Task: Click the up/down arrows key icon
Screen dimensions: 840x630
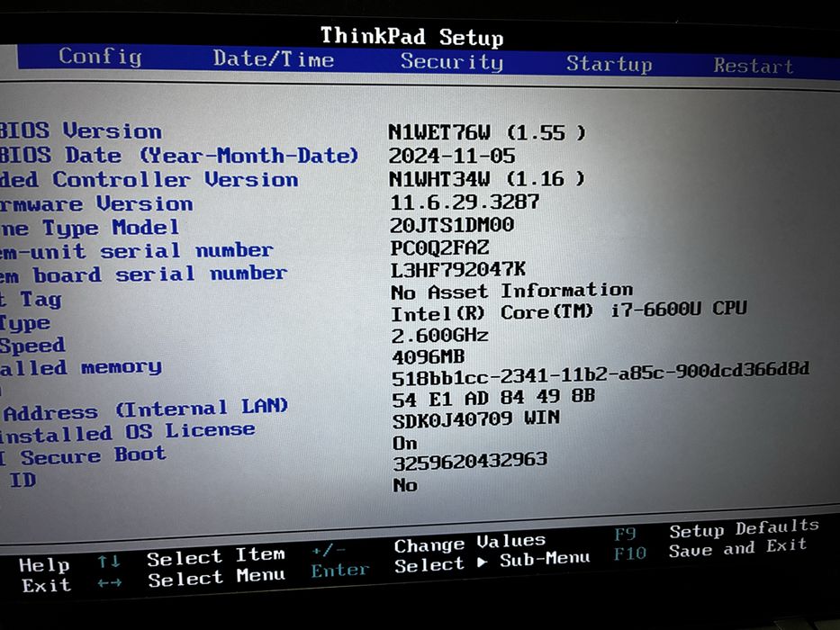Action: tap(109, 562)
